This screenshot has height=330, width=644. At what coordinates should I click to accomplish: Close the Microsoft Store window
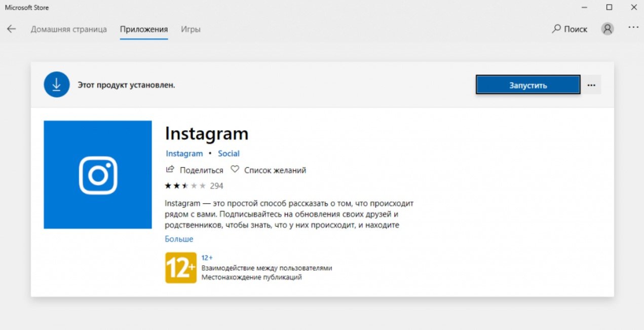click(633, 7)
